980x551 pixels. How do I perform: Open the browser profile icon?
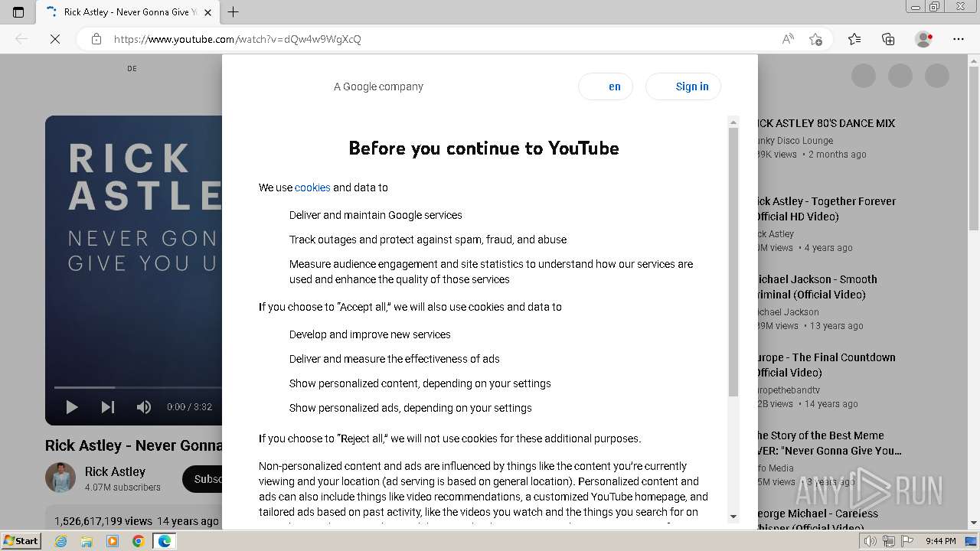(924, 39)
